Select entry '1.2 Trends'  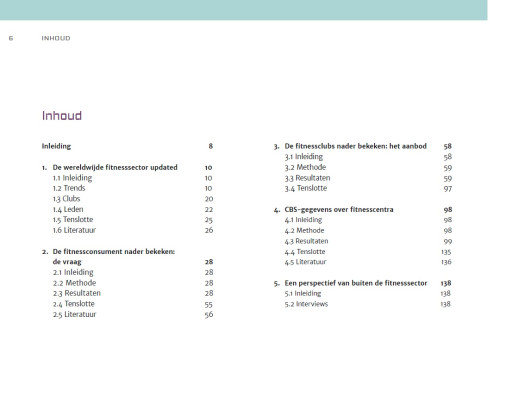click(x=69, y=188)
